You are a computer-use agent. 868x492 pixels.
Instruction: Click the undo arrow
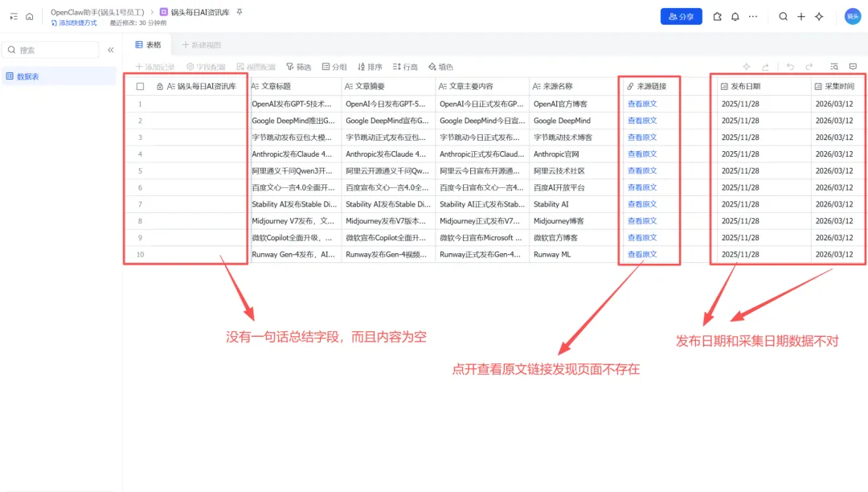click(x=791, y=67)
